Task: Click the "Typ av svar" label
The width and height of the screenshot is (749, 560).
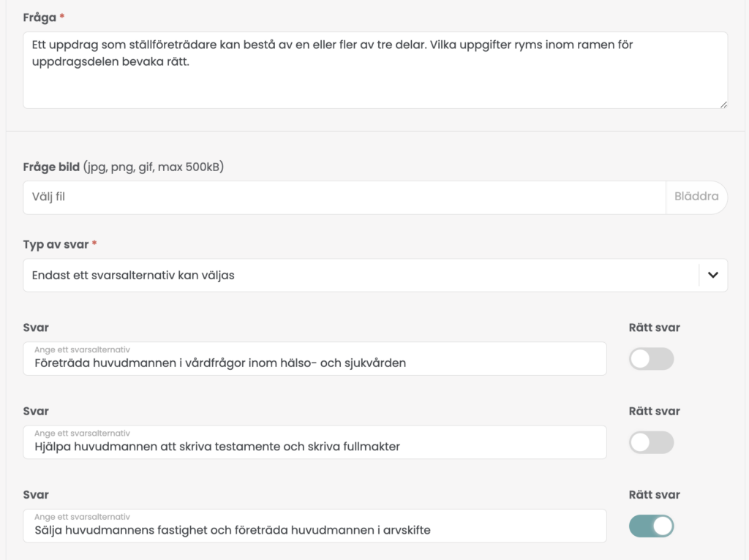Action: point(56,244)
